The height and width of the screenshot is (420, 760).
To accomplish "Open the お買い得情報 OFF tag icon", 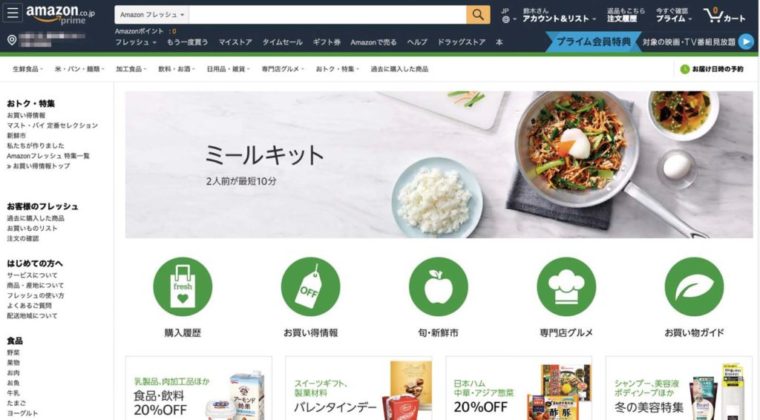I will [x=310, y=286].
